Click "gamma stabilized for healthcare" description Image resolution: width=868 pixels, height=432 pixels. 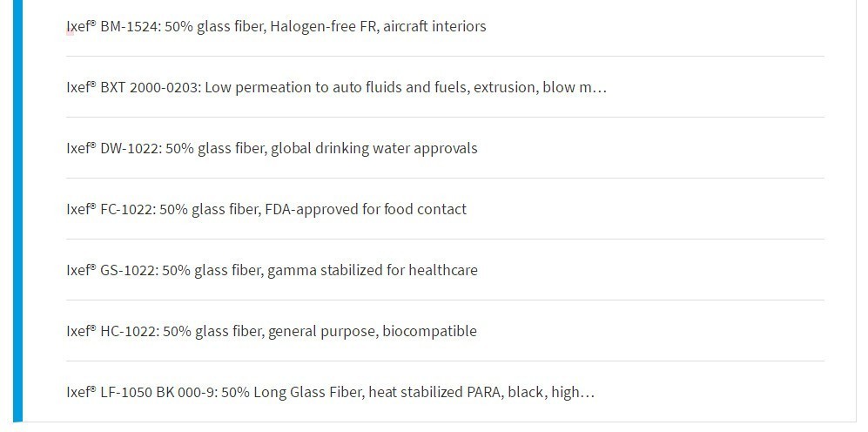point(373,270)
